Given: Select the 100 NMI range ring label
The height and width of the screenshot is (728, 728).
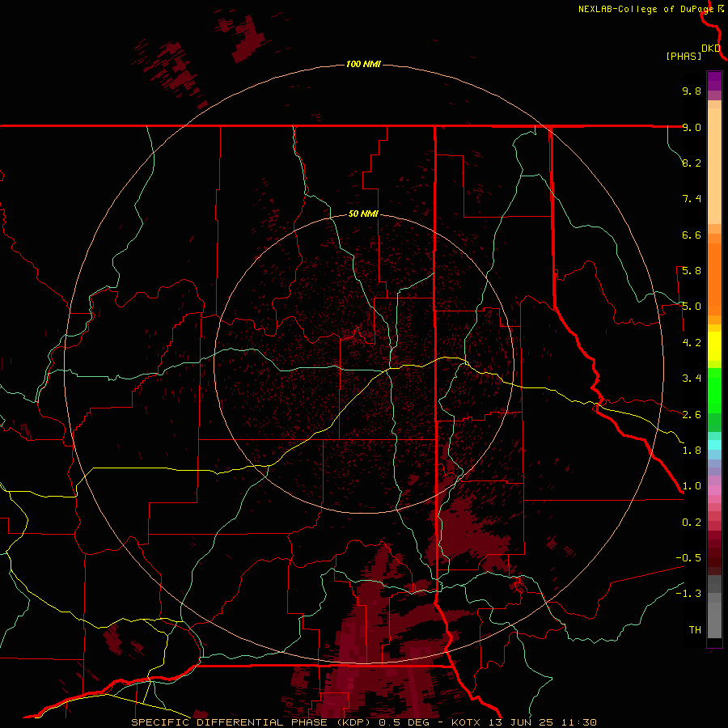Looking at the screenshot, I should pos(363,64).
